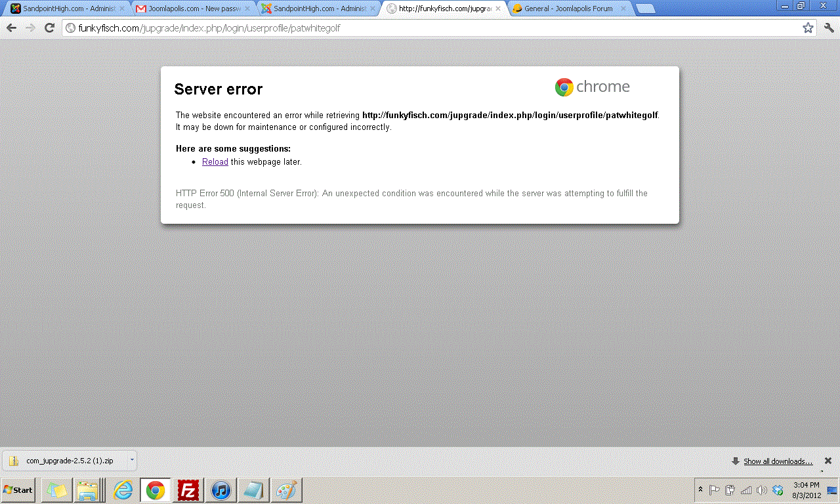Expand options for com_jupgrade download item
Screen dimensions: 840x504
[x=131, y=460]
